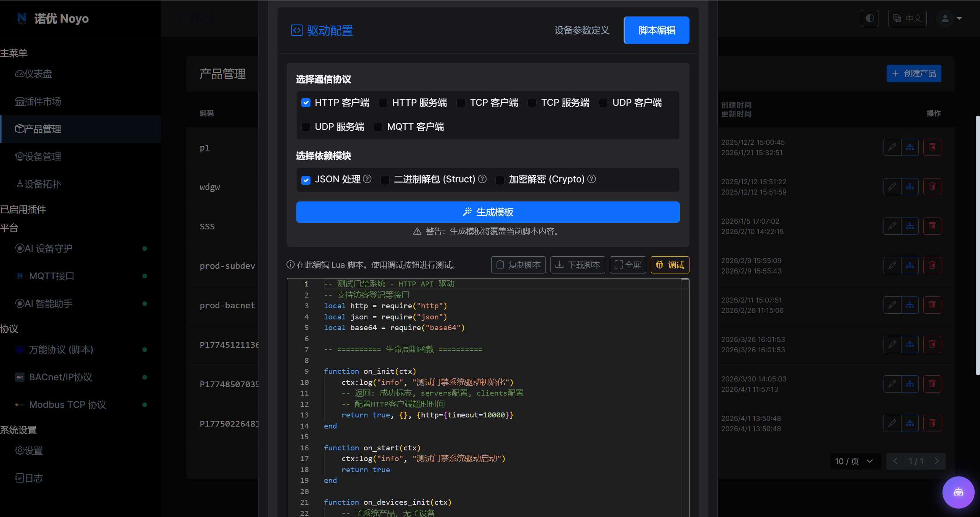Download script via 下载脚本 button
Viewport: 980px width, 517px height.
coord(578,265)
